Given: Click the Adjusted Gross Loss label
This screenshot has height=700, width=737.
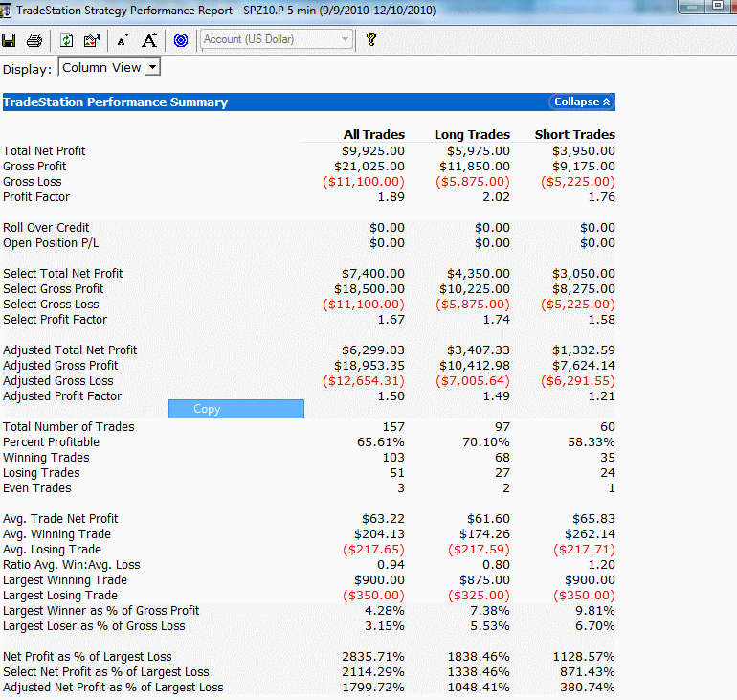Looking at the screenshot, I should tap(57, 381).
